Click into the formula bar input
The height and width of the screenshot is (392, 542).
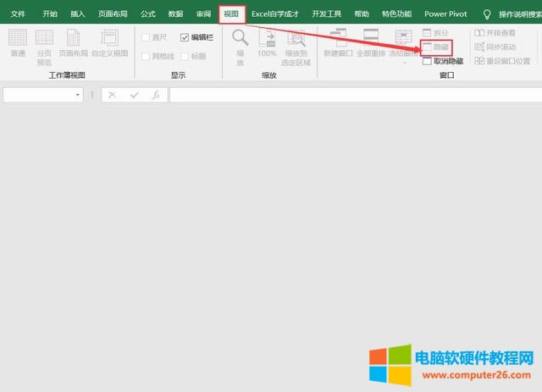point(356,95)
